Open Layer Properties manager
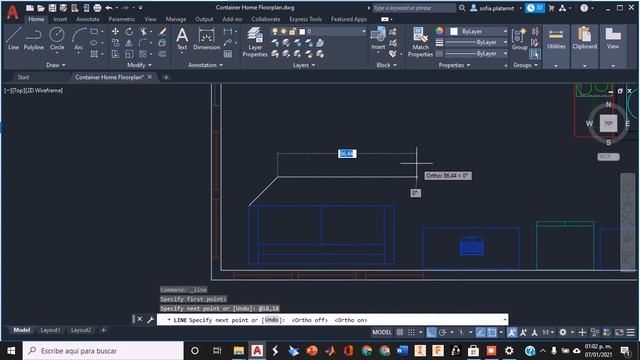The height and width of the screenshot is (360, 640). 255,42
